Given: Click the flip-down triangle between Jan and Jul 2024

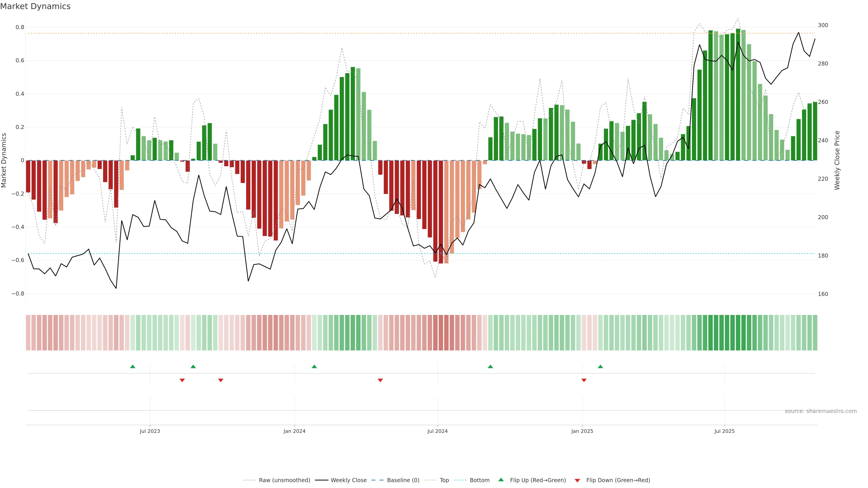Looking at the screenshot, I should 380,380.
